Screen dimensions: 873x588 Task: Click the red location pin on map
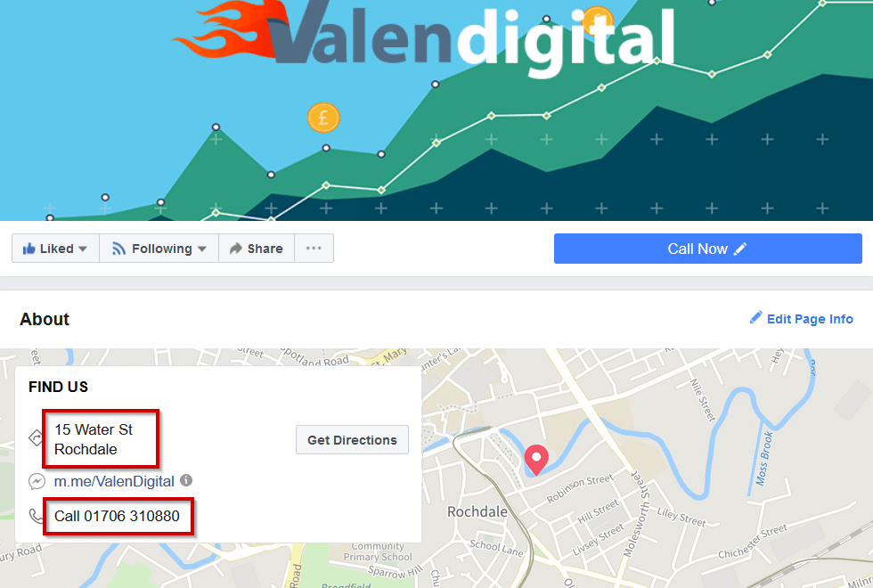(536, 460)
